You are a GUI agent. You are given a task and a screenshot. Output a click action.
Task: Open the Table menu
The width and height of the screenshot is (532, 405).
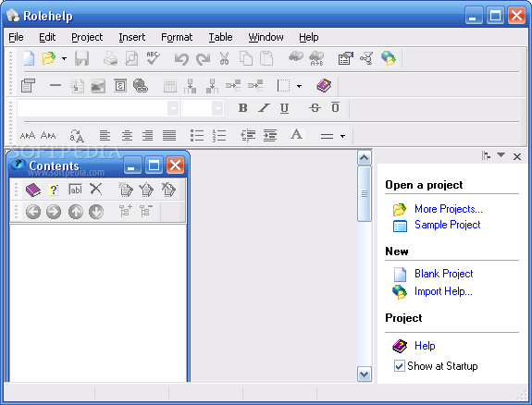point(220,37)
